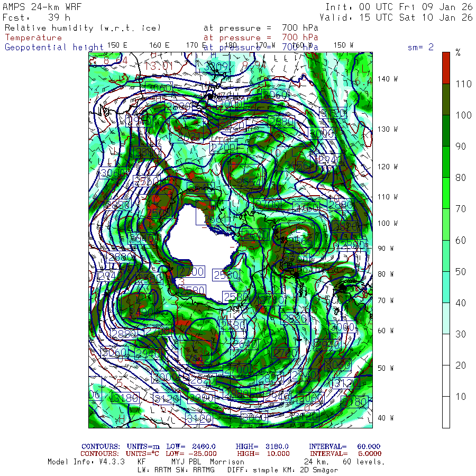Click the turquoise 40–50% colorbar segment
The image size is (476, 476).
446,287
